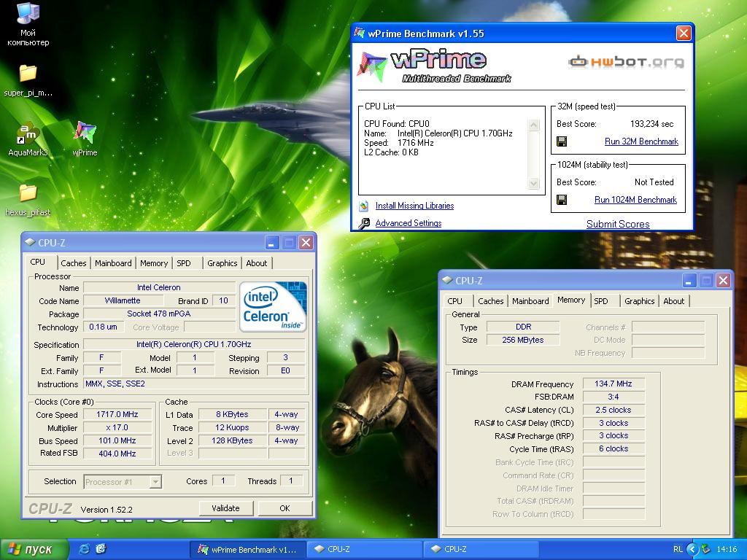This screenshot has width=747, height=560.
Task: Click the Advanced Settings wrench icon
Action: (x=364, y=223)
